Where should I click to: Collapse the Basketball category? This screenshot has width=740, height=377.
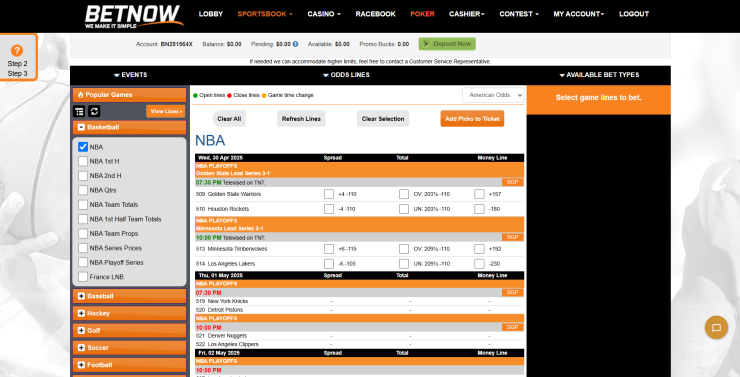tap(129, 127)
